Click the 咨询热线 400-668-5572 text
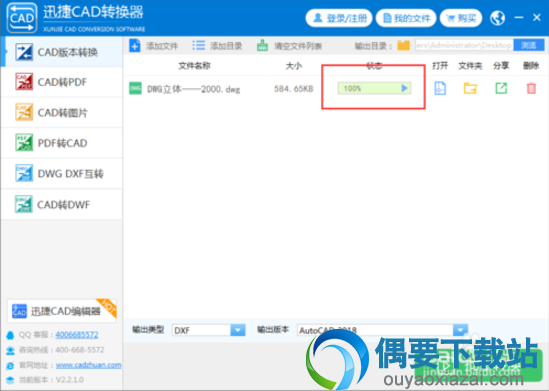549x391 pixels. [62, 350]
